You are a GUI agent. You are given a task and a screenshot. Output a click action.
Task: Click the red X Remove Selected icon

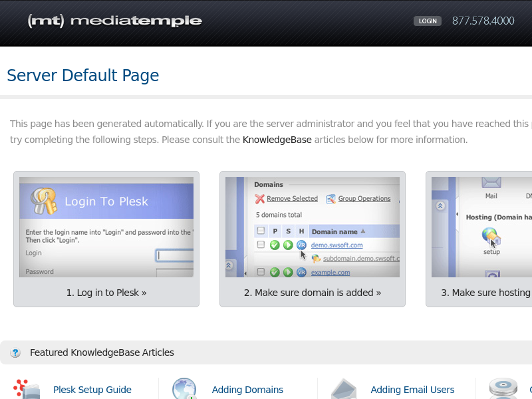[x=259, y=199]
